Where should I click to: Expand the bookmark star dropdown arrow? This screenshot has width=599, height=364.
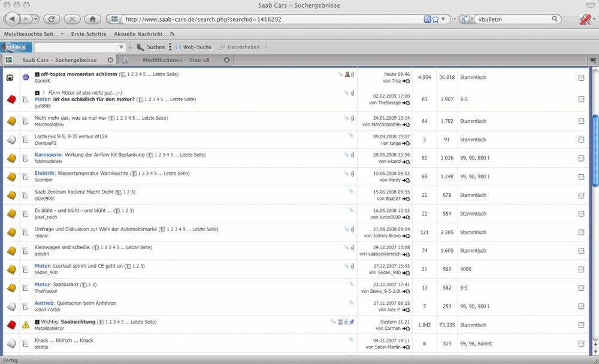tap(443, 19)
